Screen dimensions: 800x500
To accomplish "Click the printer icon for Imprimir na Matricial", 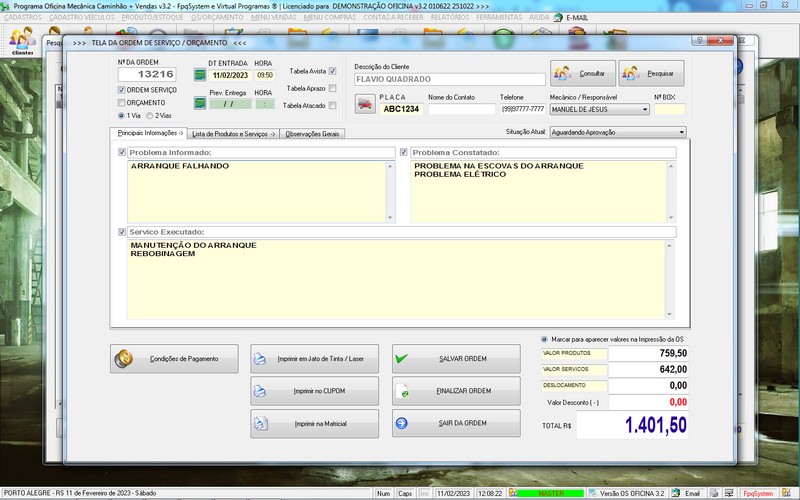I will tap(261, 423).
